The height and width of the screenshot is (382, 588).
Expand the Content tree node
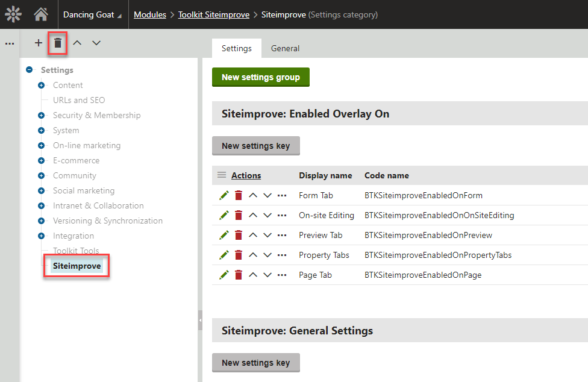coord(41,85)
